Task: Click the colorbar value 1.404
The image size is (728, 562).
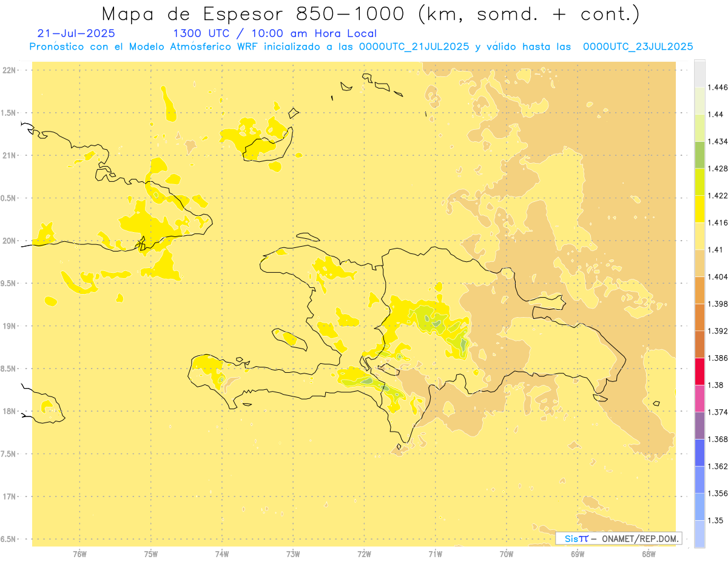Action: [x=718, y=276]
